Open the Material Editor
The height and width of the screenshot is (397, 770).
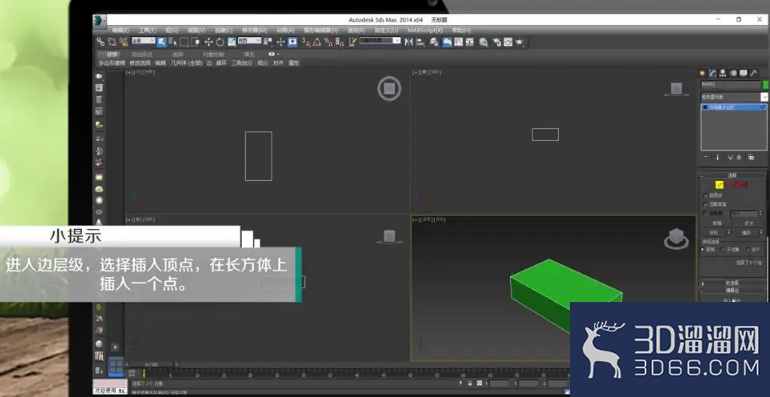[483, 42]
